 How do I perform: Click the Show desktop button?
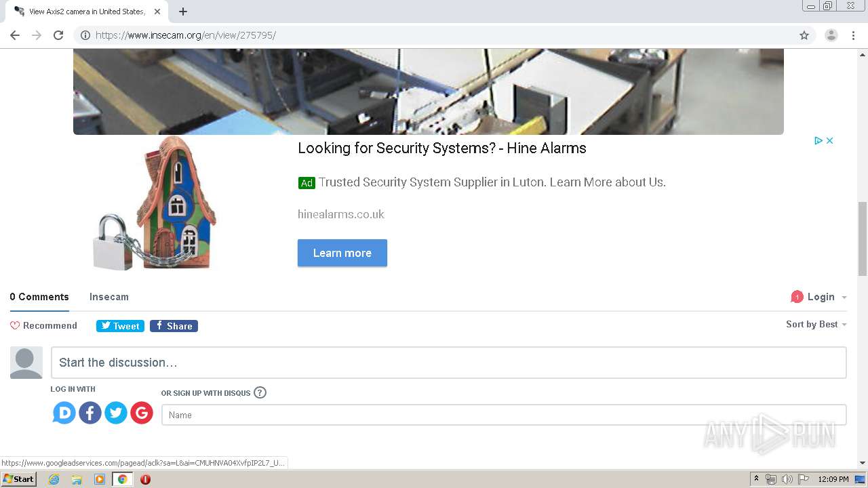(861, 479)
